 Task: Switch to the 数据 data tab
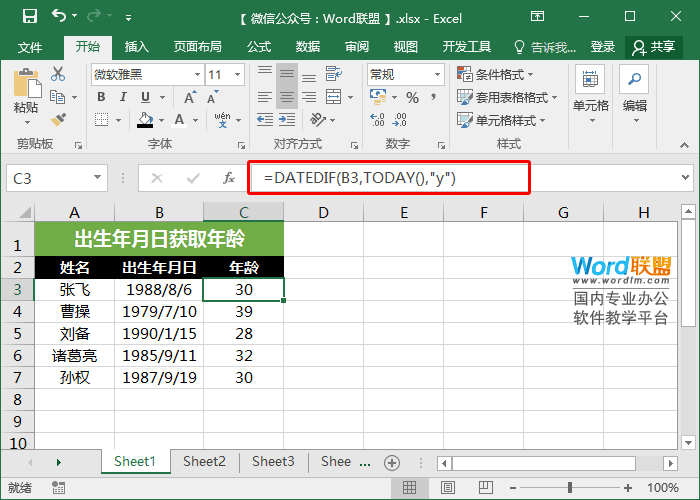[x=308, y=47]
